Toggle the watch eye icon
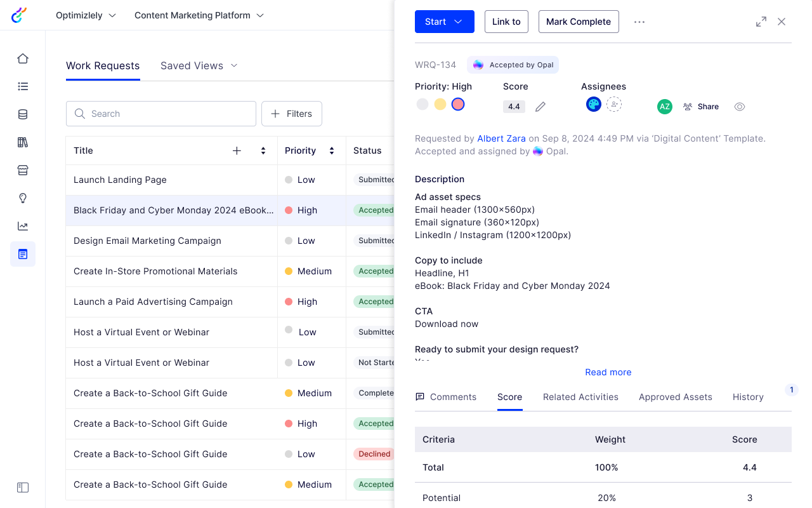Image resolution: width=812 pixels, height=508 pixels. pyautogui.click(x=740, y=107)
